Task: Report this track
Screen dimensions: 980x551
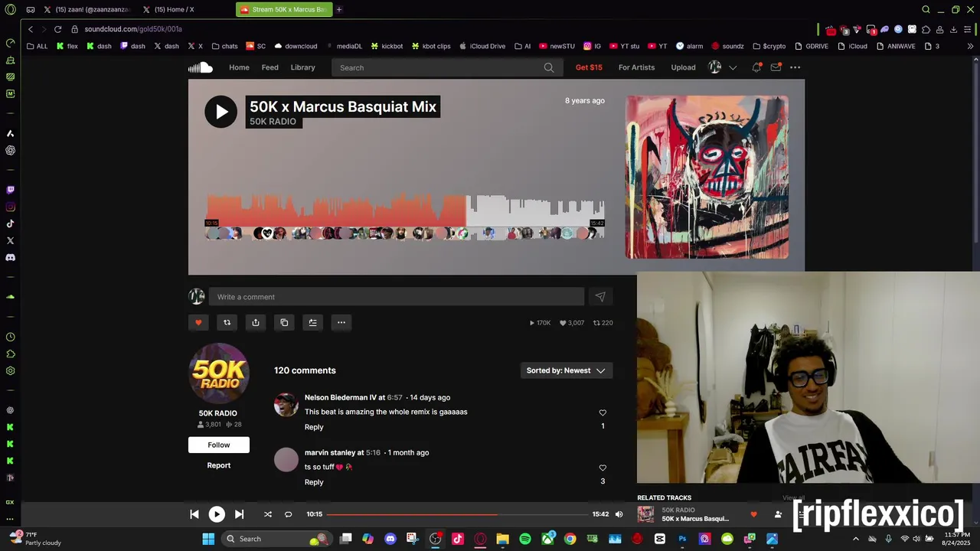Action: click(x=219, y=465)
